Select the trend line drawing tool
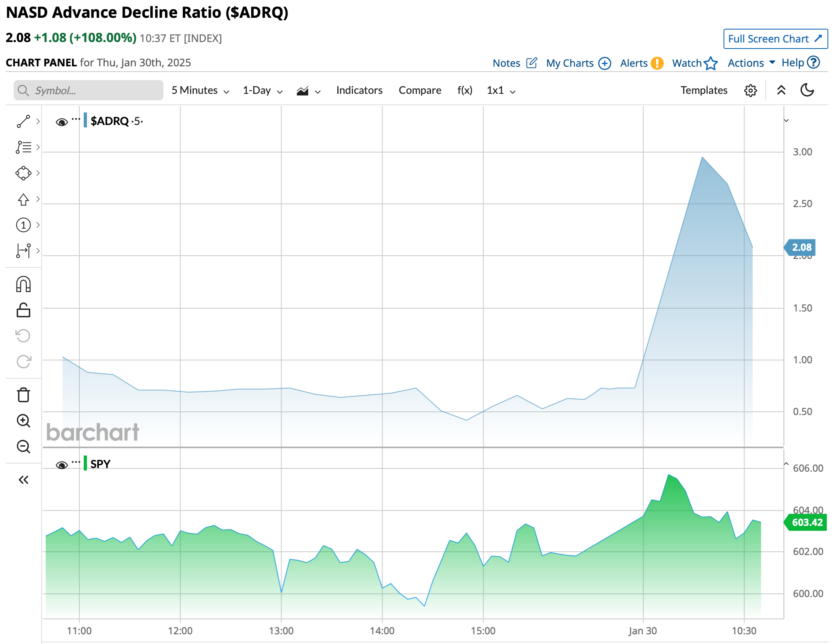The image size is (838, 644). (x=23, y=121)
